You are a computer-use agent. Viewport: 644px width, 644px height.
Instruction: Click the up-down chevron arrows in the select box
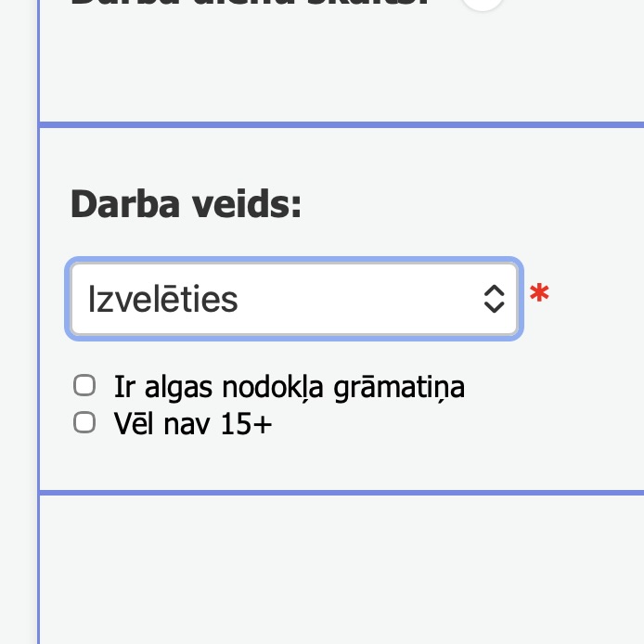494,299
